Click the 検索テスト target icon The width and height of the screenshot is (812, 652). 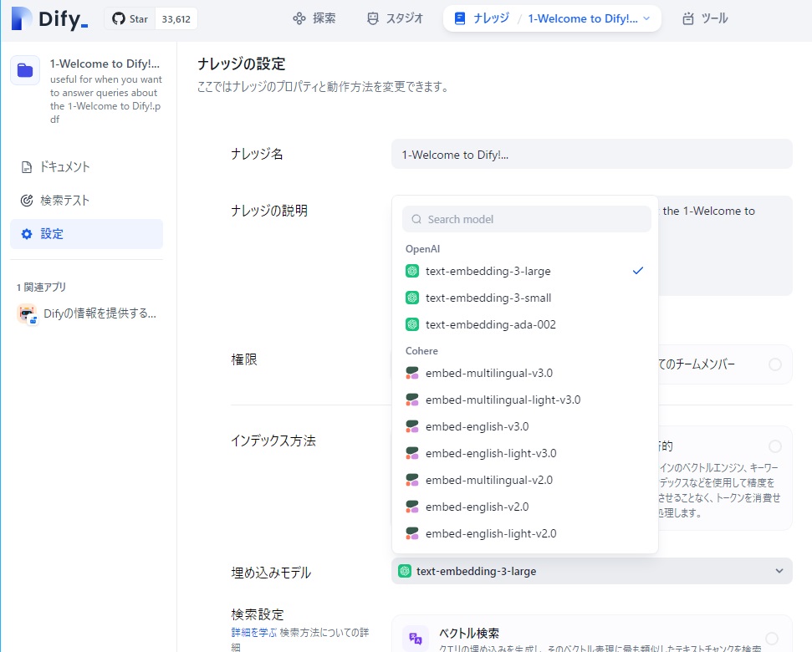pyautogui.click(x=27, y=201)
